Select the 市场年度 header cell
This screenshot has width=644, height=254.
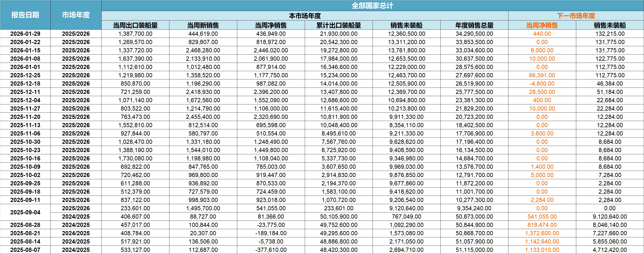tap(76, 15)
